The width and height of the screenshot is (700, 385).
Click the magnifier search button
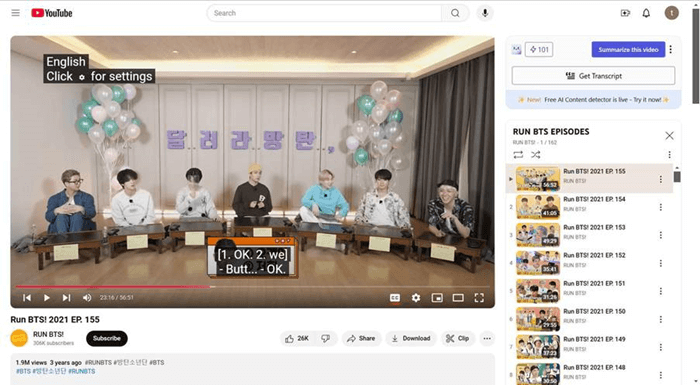pos(455,13)
